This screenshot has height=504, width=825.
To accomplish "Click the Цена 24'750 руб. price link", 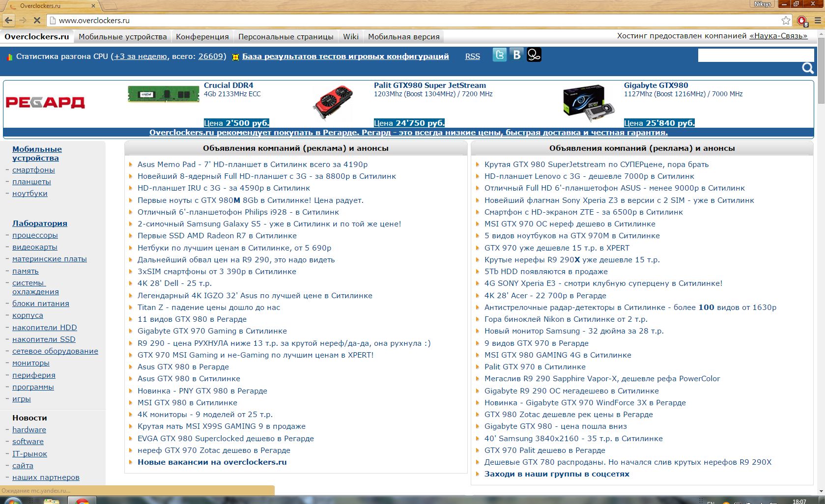I will pyautogui.click(x=409, y=123).
